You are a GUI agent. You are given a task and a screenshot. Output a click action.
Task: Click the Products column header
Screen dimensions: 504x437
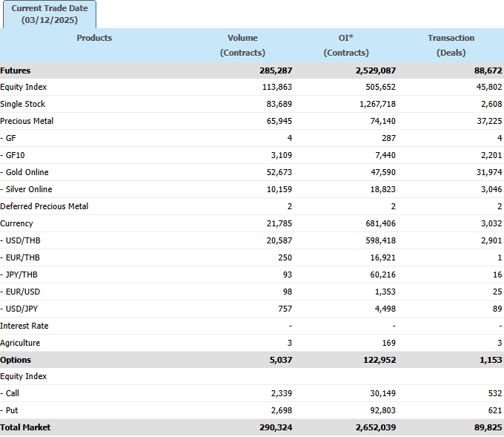pos(94,38)
